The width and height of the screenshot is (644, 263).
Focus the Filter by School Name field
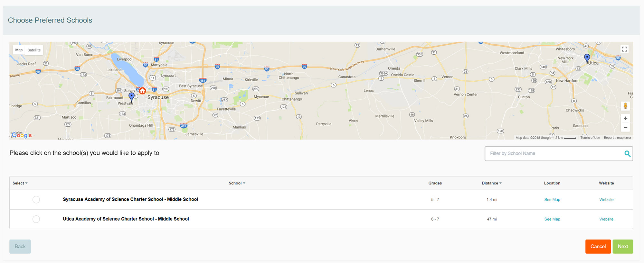click(554, 154)
